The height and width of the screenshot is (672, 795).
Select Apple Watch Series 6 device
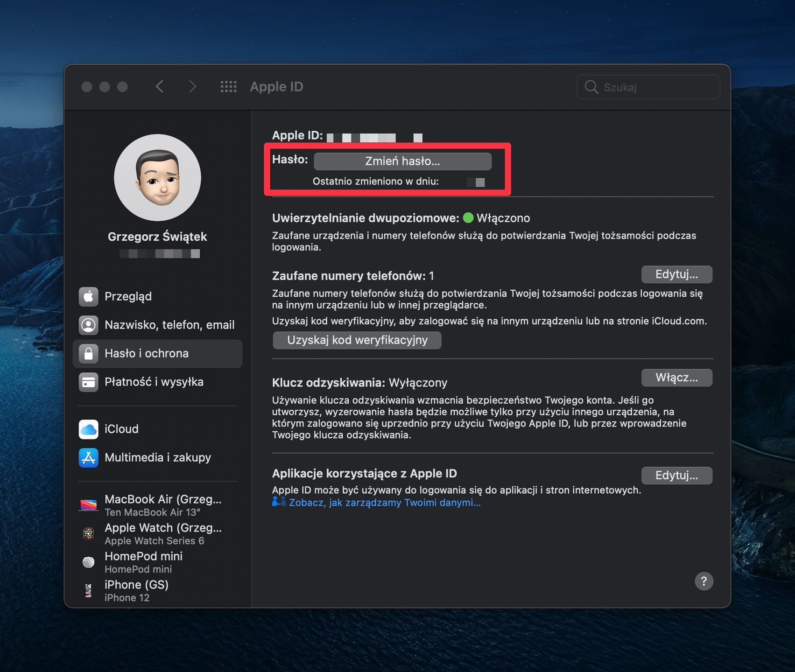pos(158,534)
